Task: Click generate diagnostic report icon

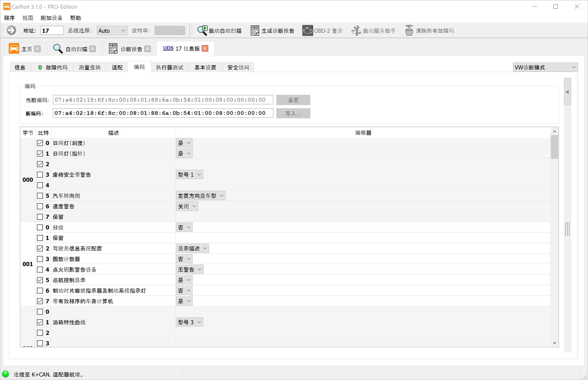Action: click(255, 31)
